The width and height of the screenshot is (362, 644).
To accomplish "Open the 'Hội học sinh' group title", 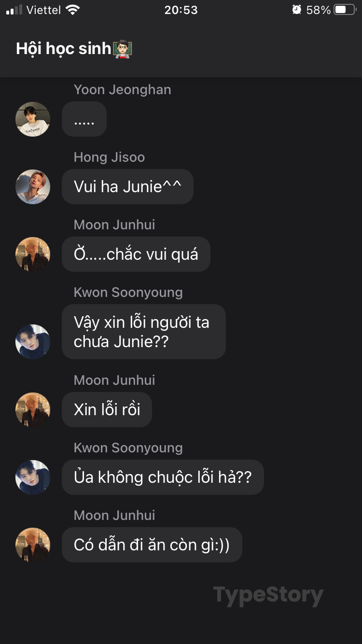I will (x=64, y=49).
